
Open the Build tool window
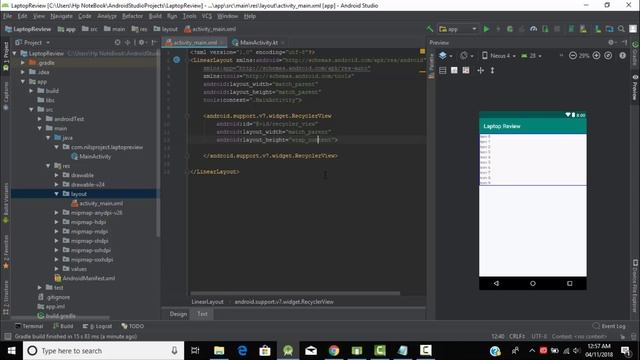coord(63,326)
